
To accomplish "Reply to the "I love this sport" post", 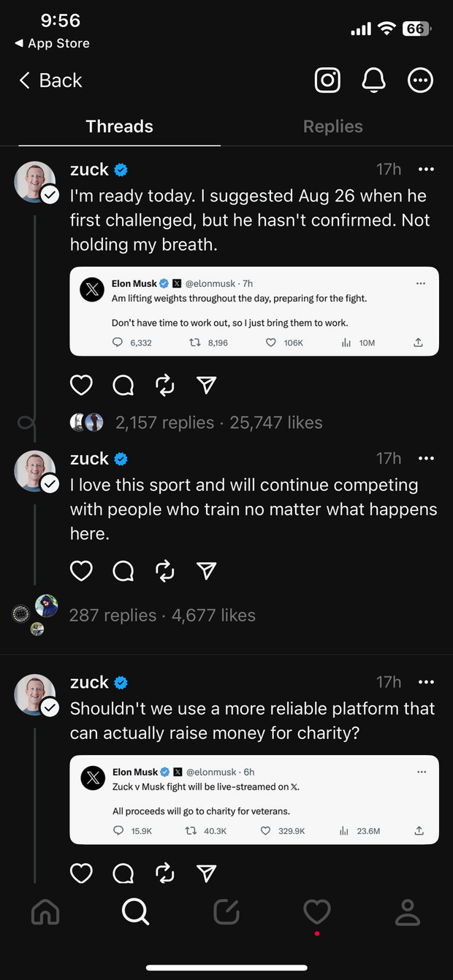I will [x=123, y=570].
